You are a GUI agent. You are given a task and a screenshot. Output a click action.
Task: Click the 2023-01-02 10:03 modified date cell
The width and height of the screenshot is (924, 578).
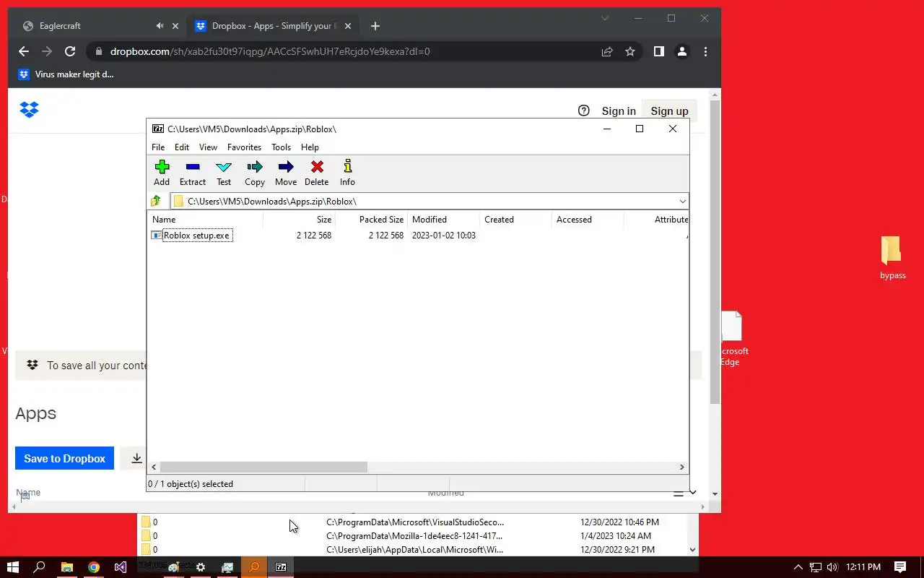coord(443,236)
